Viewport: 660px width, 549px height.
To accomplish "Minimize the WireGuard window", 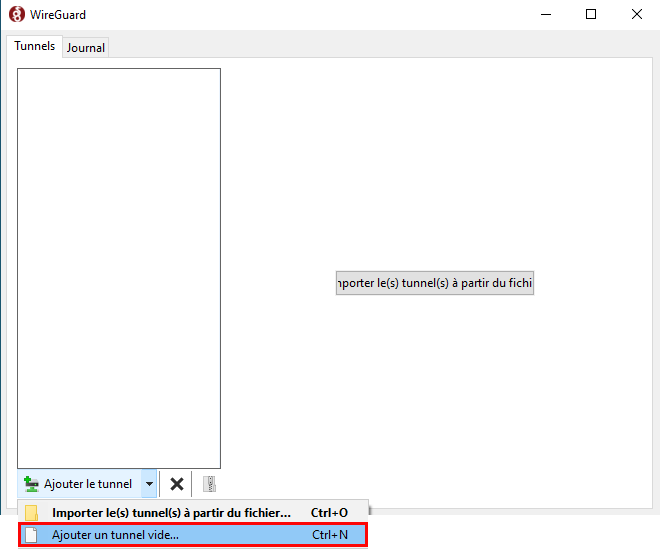I will click(x=546, y=14).
